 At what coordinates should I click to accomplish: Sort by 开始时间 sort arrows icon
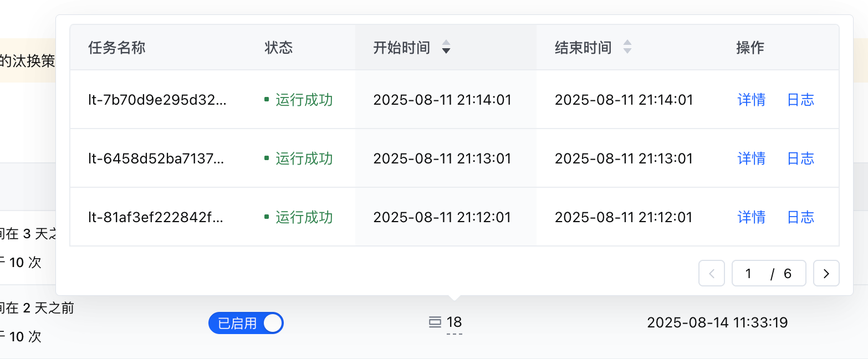coord(446,48)
